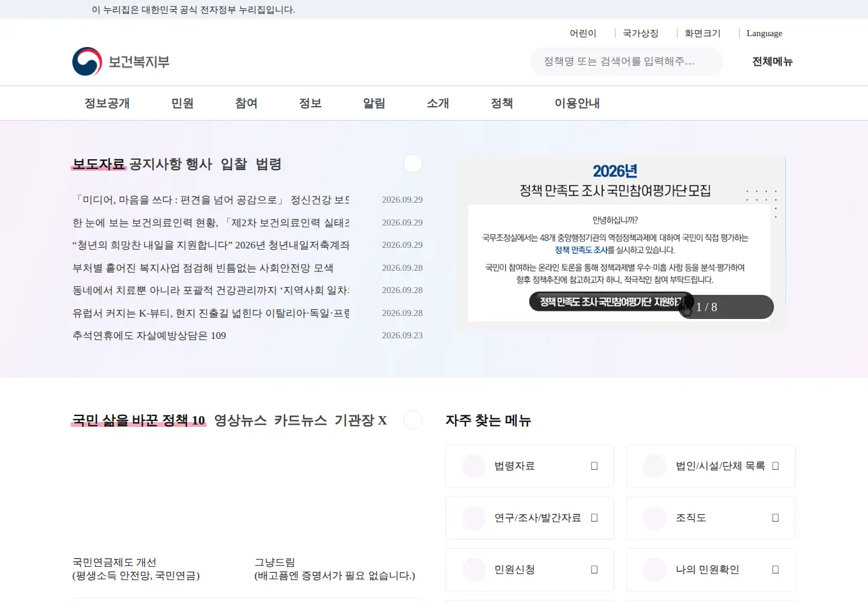Viewport: 868px width, 603px height.
Task: Open the round more button beside 법령 tab
Action: (413, 163)
